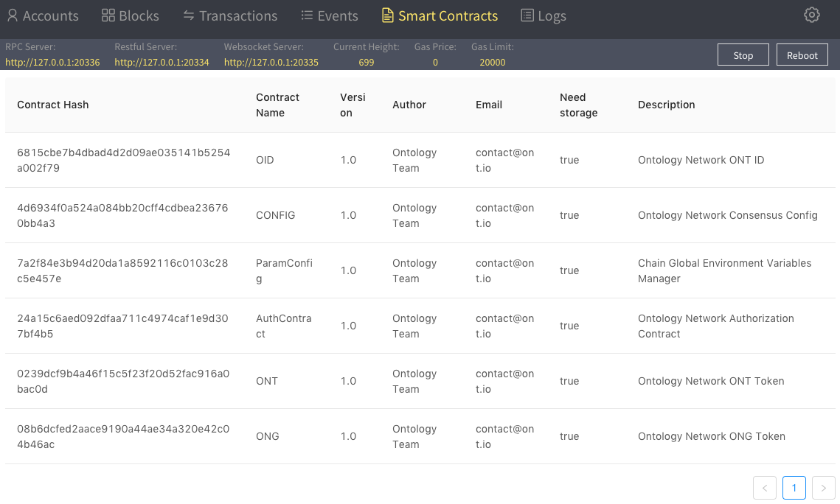Viewport: 840px width, 504px height.
Task: Switch to the Accounts tab
Action: click(43, 15)
